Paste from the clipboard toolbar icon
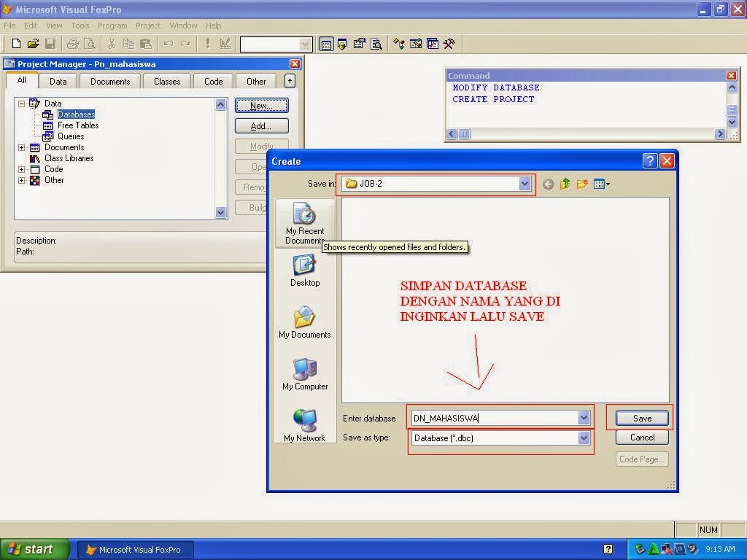Screen dimensions: 747x560 [x=145, y=44]
